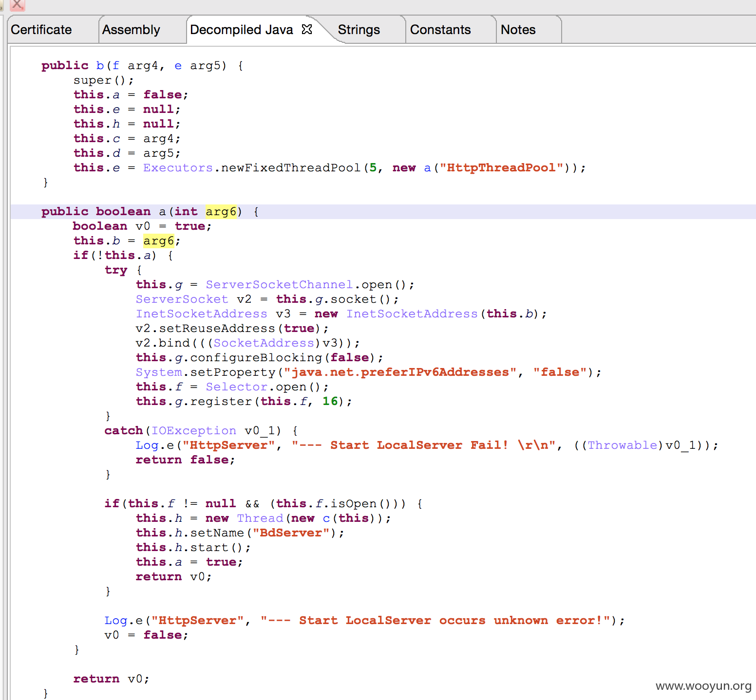Click InetSocketAddress constructor after new
The image size is (756, 700).
pos(412,313)
